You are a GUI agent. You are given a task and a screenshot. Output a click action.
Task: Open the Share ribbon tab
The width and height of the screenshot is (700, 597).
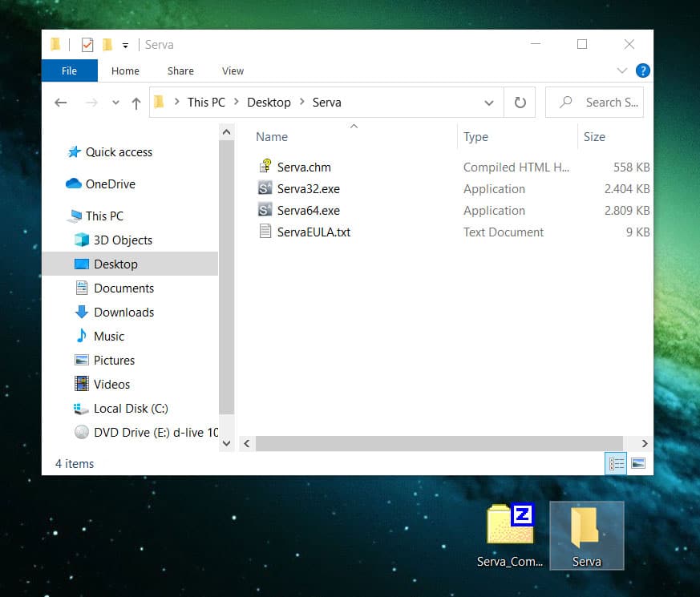click(x=180, y=71)
